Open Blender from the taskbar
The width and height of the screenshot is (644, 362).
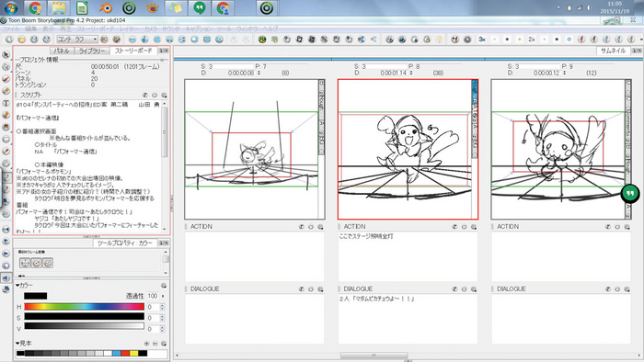point(106,8)
